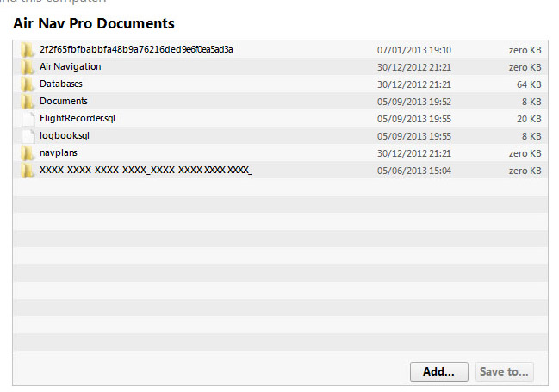
Task: Click the date 07/01/2013 19:10
Action: tap(414, 50)
